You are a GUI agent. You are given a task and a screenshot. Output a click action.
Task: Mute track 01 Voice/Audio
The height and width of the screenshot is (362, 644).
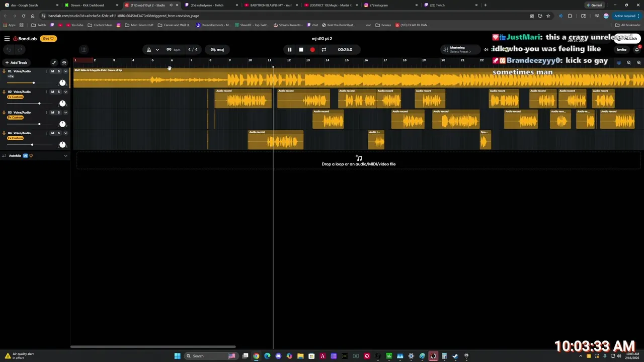click(x=52, y=71)
